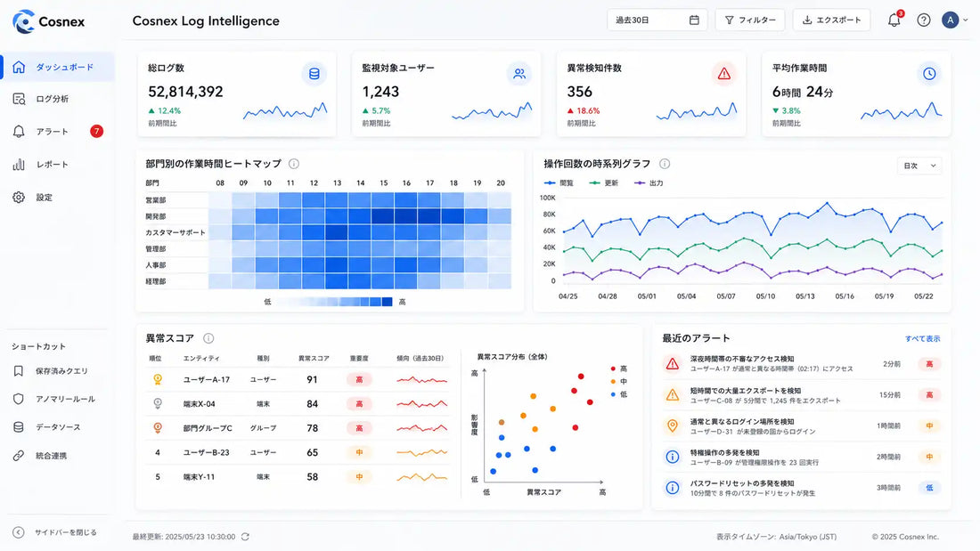The image size is (980, 551).
Task: Click the heatmap low-high color scale
Action: click(334, 302)
